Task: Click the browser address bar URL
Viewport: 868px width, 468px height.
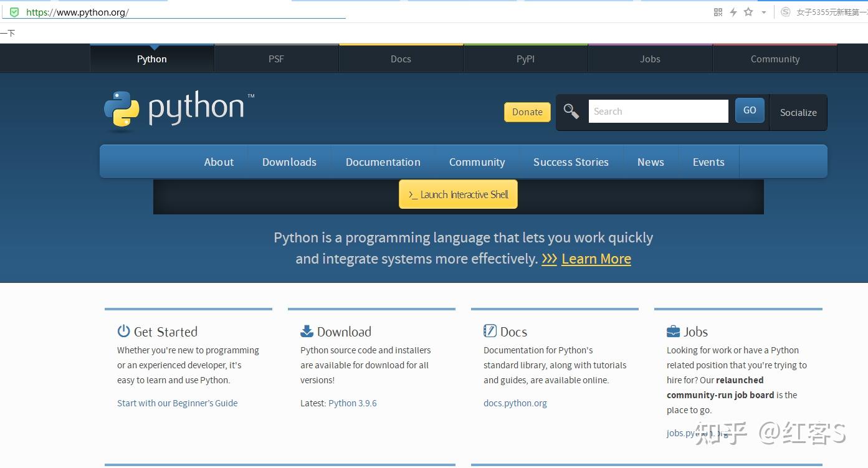Action: pos(77,12)
